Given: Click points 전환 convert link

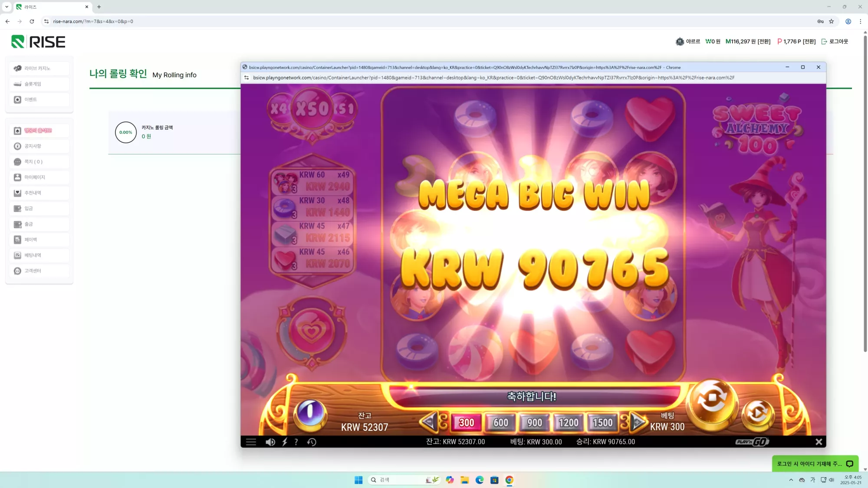Looking at the screenshot, I should pos(809,42).
